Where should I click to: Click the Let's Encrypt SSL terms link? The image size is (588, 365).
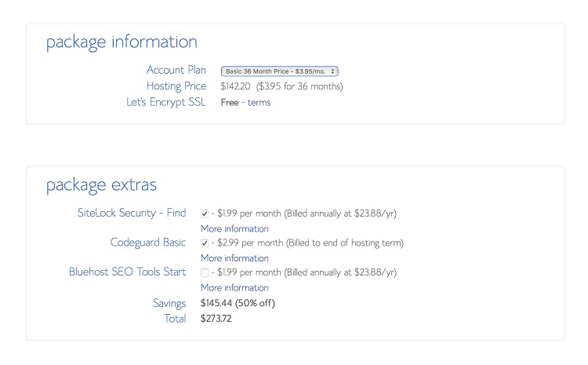(x=259, y=102)
